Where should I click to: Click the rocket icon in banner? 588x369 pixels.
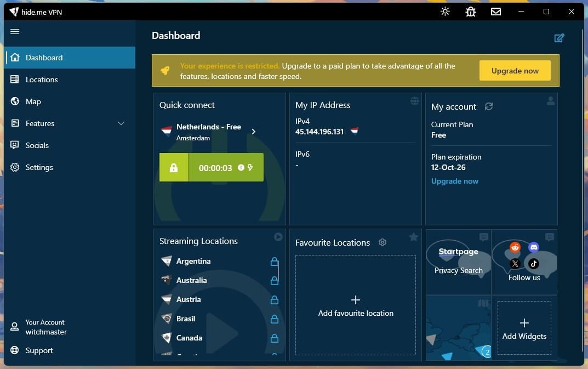coord(165,70)
